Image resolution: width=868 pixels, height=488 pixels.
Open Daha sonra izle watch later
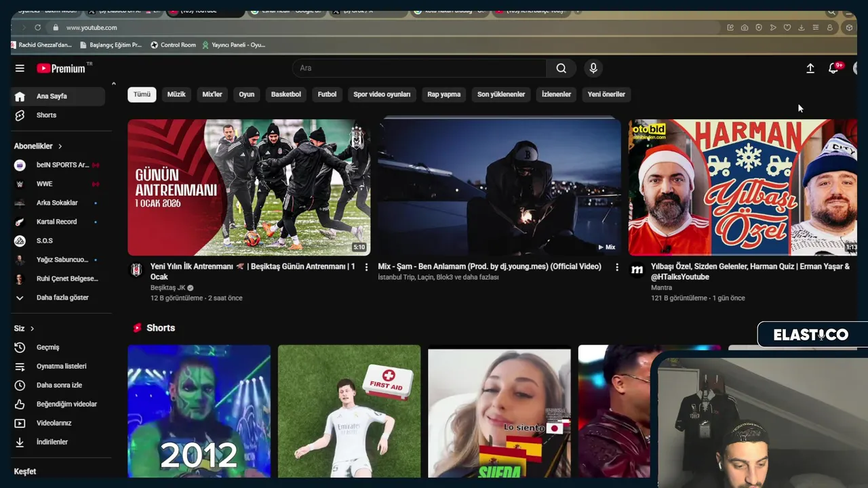point(59,385)
